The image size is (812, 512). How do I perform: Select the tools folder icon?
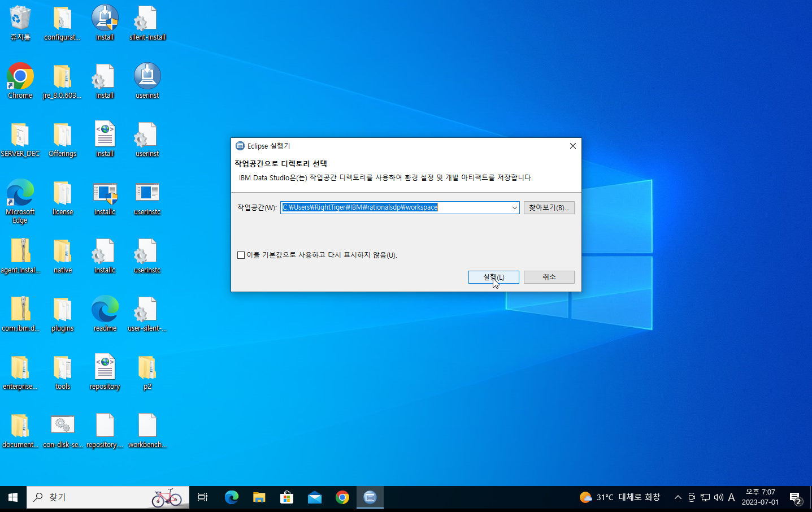pos(62,372)
